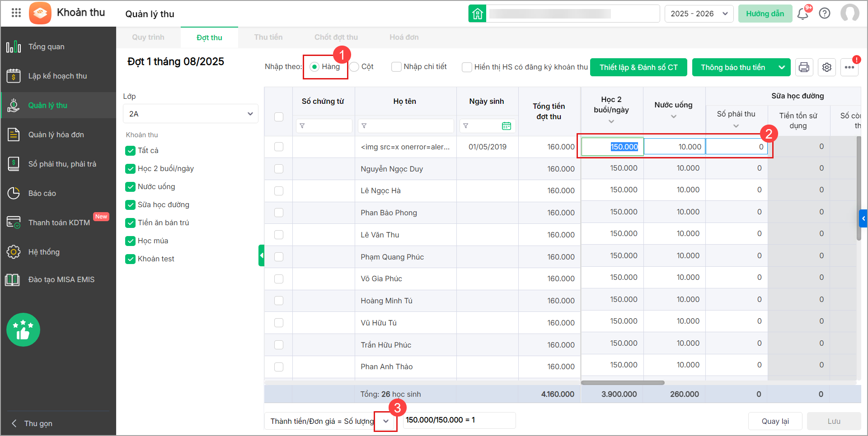Image resolution: width=868 pixels, height=436 pixels.
Task: Click the school name search field
Action: click(x=573, y=14)
